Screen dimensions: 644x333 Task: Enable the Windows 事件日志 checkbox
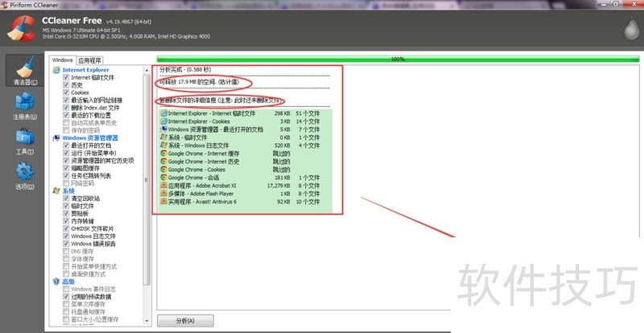(x=66, y=289)
